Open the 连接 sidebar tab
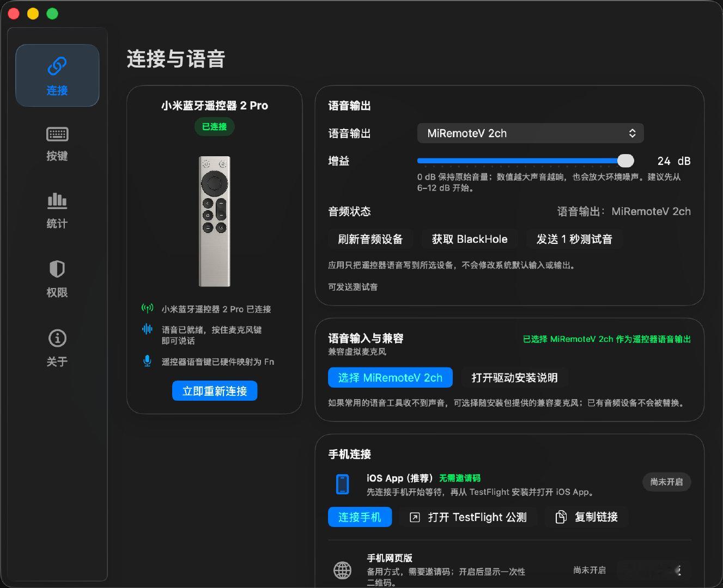The width and height of the screenshot is (723, 588). (57, 75)
